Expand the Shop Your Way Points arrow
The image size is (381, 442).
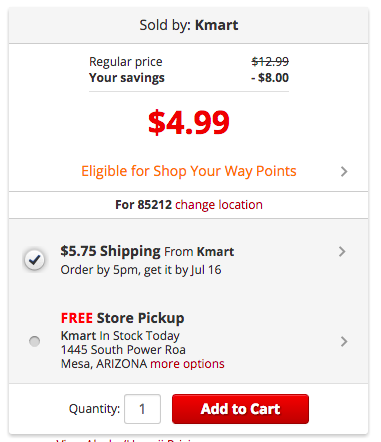[344, 171]
